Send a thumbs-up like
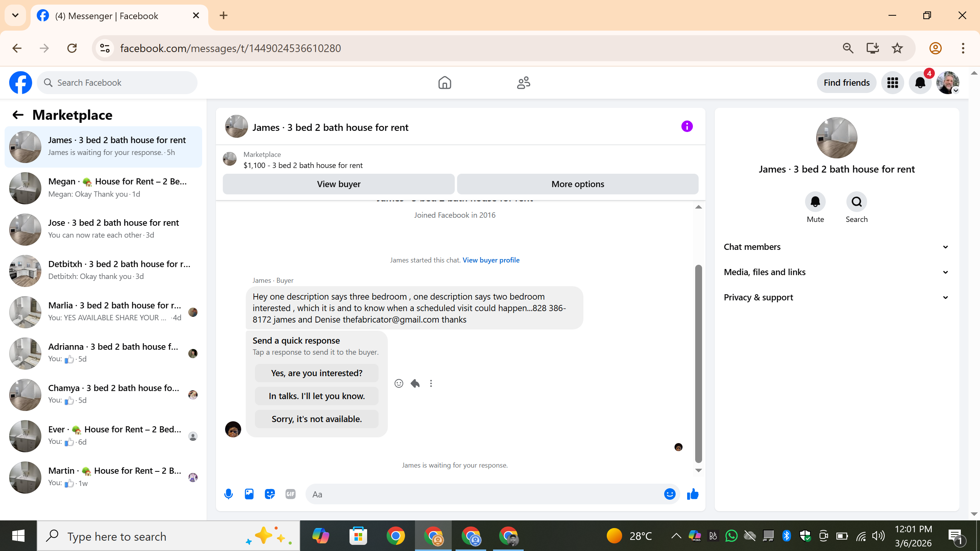This screenshot has height=551, width=980. point(693,494)
